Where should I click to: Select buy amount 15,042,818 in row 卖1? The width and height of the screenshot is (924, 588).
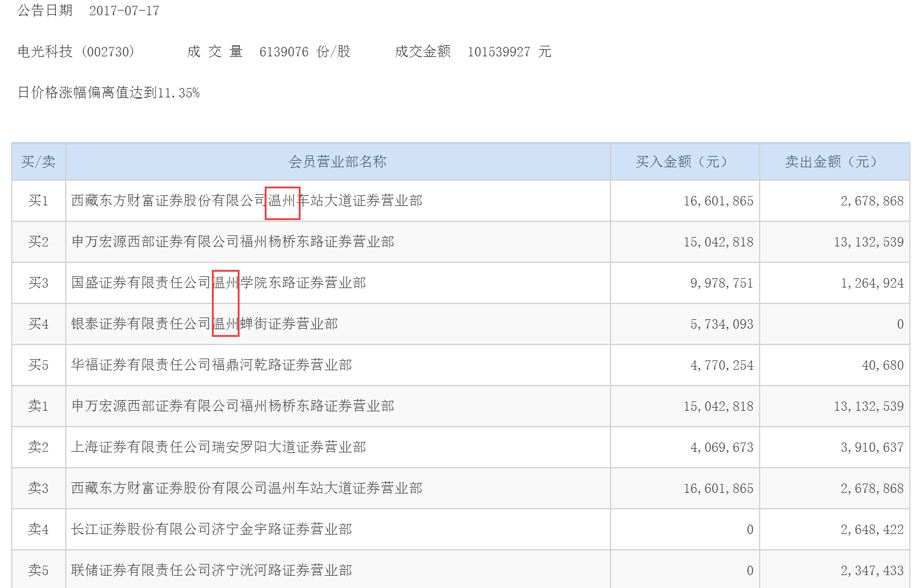pyautogui.click(x=719, y=407)
